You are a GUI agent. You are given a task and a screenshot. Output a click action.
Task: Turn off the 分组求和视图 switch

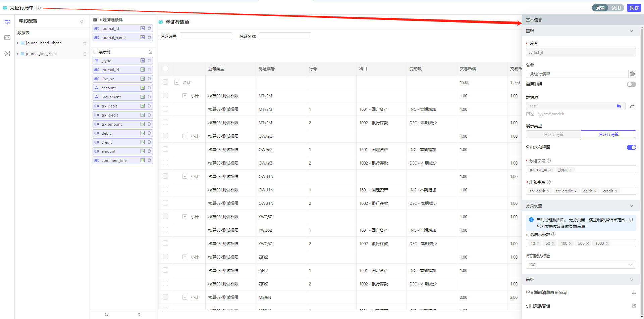(x=631, y=147)
